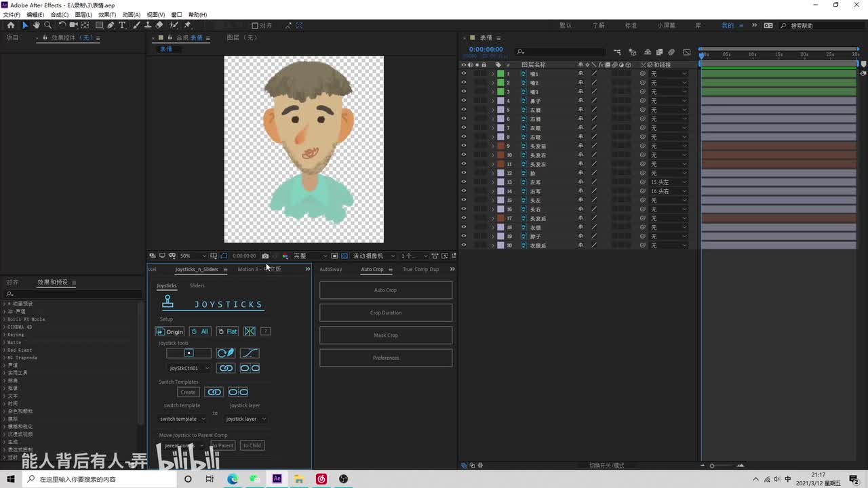Image resolution: width=868 pixels, height=488 pixels.
Task: Select the Zoom magnifier tool
Action: pyautogui.click(x=47, y=25)
